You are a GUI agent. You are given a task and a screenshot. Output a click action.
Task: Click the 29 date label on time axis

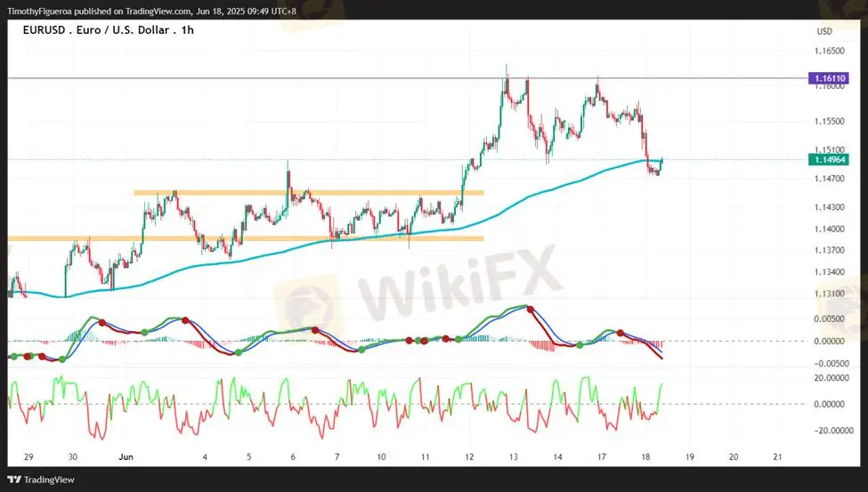pos(28,457)
